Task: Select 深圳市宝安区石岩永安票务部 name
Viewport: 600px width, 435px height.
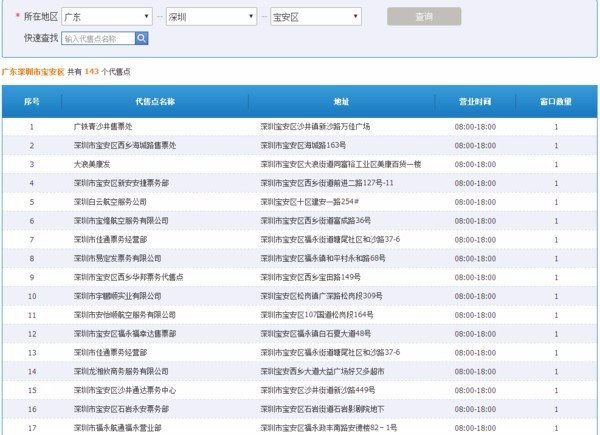Action: click(x=121, y=409)
